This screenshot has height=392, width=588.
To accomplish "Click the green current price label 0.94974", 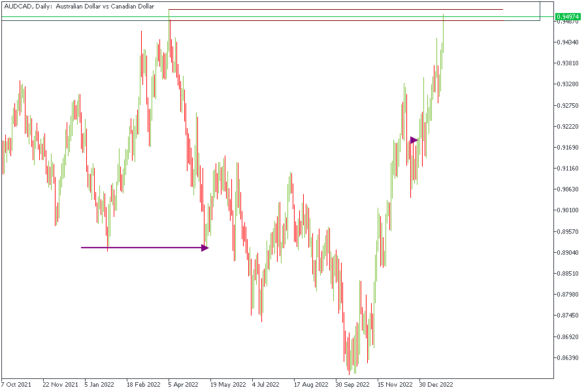I will (568, 16).
